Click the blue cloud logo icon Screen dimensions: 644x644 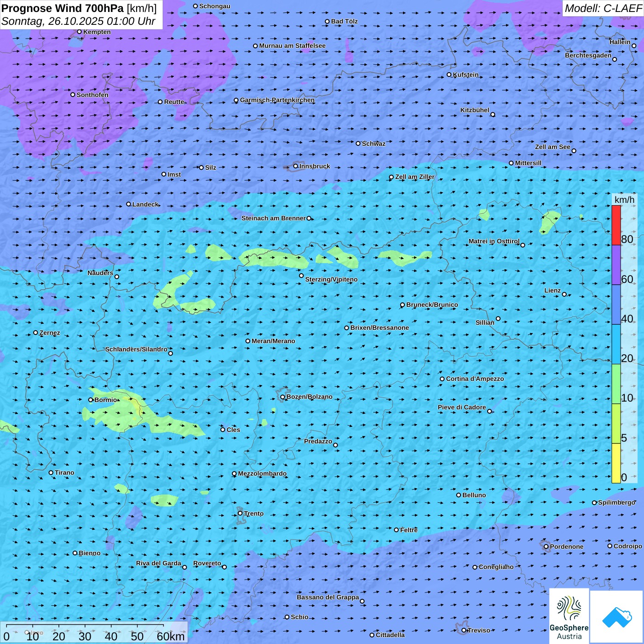(x=617, y=617)
